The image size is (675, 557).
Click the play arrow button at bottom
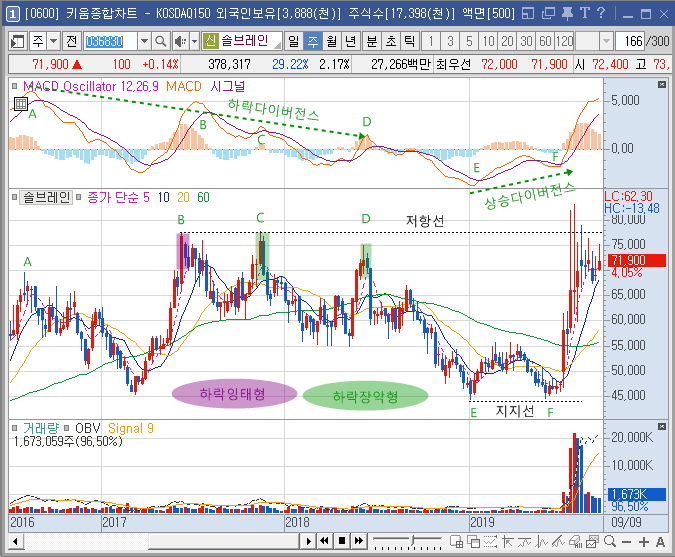click(308, 541)
